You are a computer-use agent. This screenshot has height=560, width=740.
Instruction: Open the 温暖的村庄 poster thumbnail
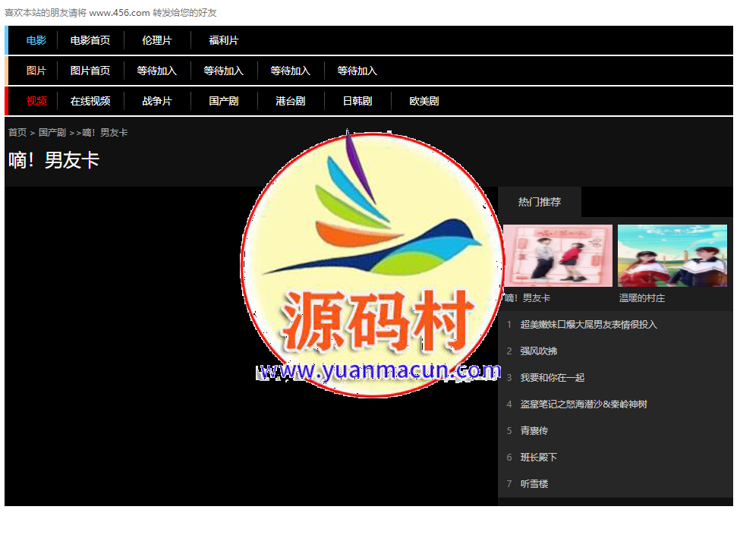coord(672,256)
